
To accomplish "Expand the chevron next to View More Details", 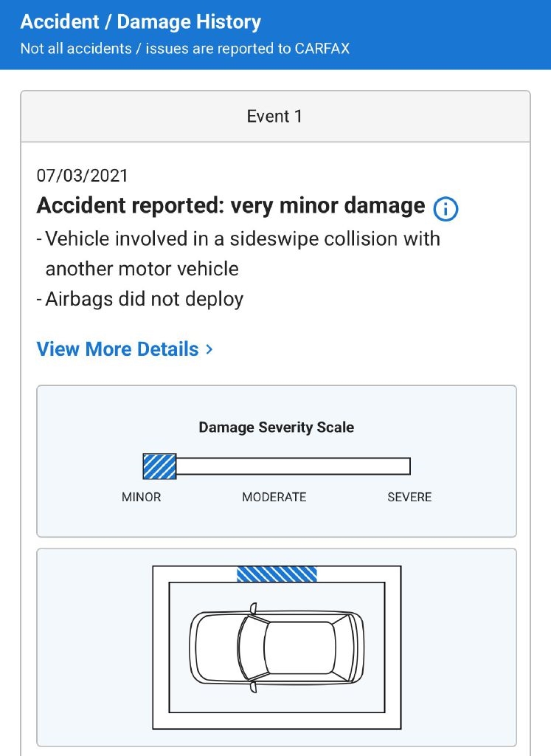I will [x=209, y=349].
